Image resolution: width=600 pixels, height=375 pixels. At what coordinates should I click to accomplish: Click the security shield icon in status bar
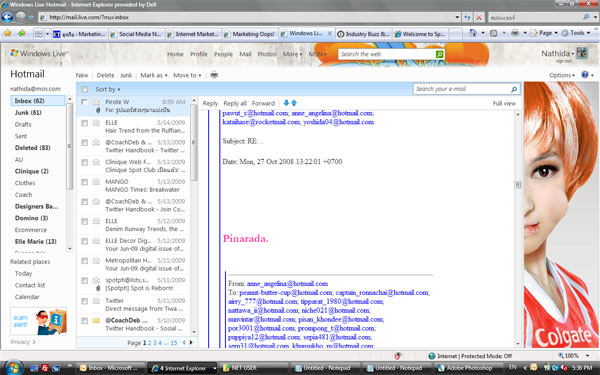tap(398, 356)
